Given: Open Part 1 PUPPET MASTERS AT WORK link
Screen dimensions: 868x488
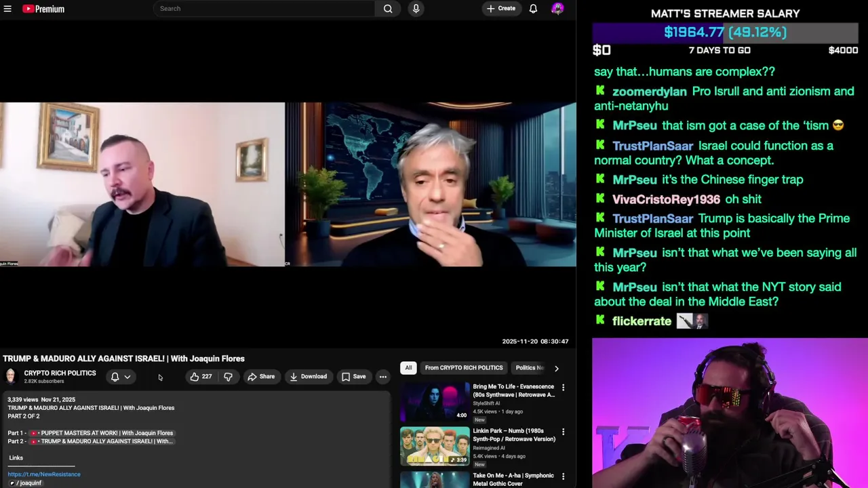Looking at the screenshot, I should (101, 433).
